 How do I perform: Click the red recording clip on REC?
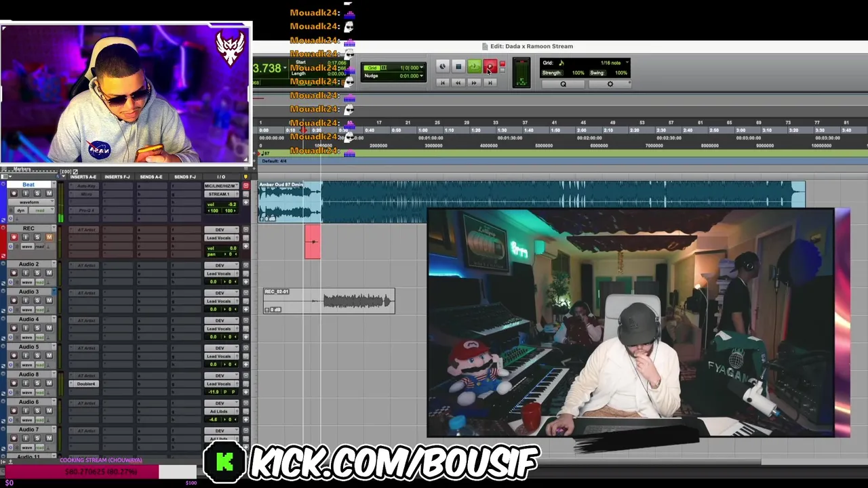(x=313, y=242)
